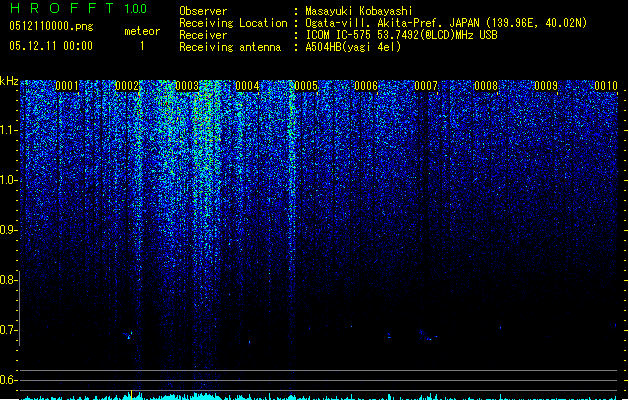Click the cyan signal power graph at the bottom

click(x=319, y=396)
